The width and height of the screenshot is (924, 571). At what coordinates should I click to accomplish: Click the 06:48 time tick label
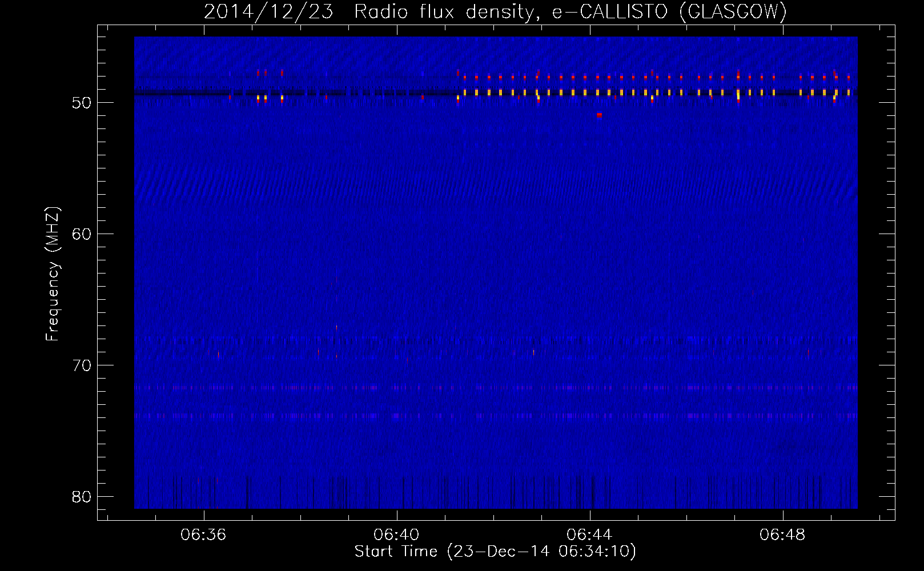pyautogui.click(x=782, y=535)
